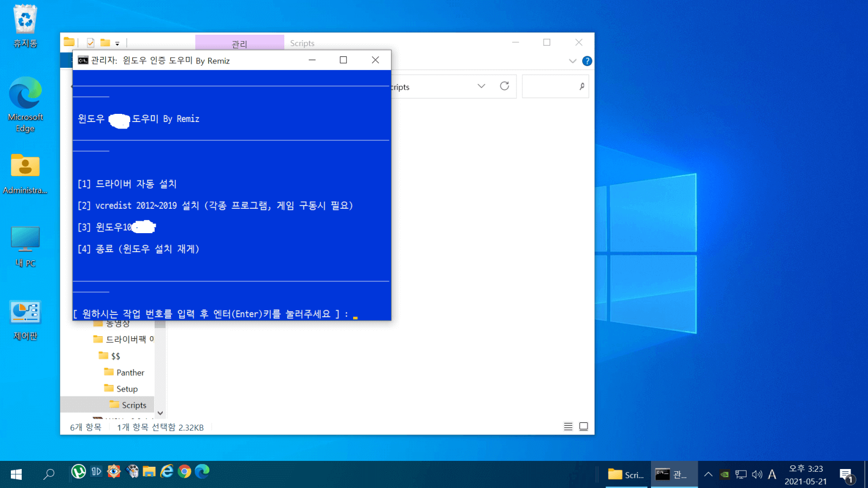Open the taskbar search
Image resolution: width=868 pixels, height=488 pixels.
coord(49,474)
